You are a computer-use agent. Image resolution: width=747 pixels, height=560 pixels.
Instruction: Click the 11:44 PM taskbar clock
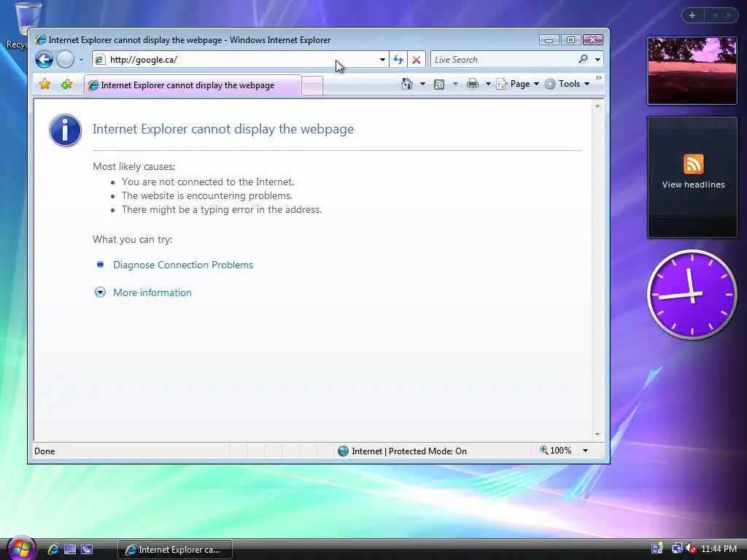(719, 549)
